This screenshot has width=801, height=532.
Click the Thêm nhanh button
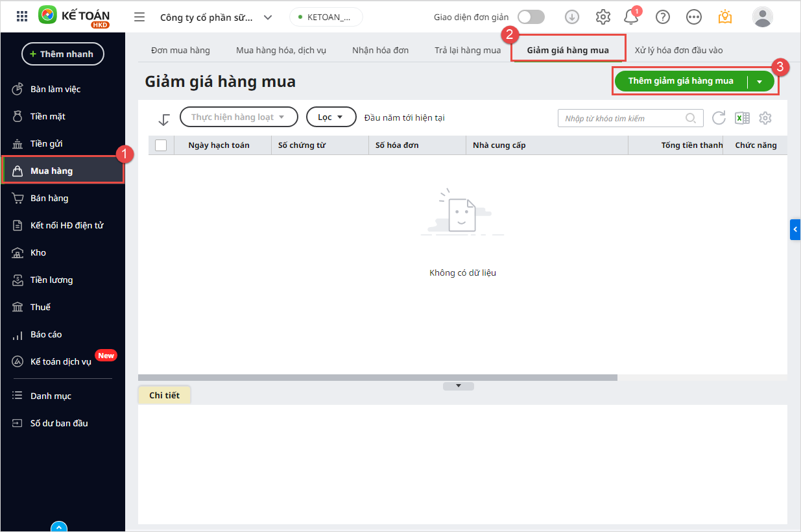[62, 54]
